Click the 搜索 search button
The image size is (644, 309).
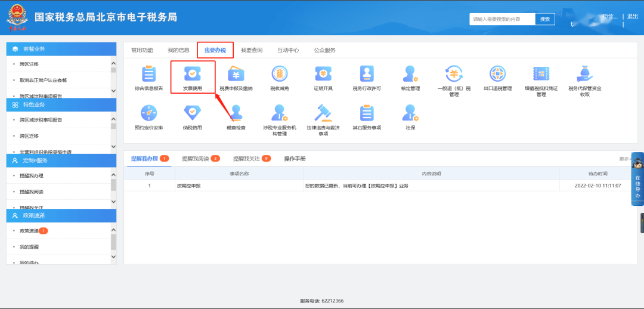pyautogui.click(x=544, y=19)
